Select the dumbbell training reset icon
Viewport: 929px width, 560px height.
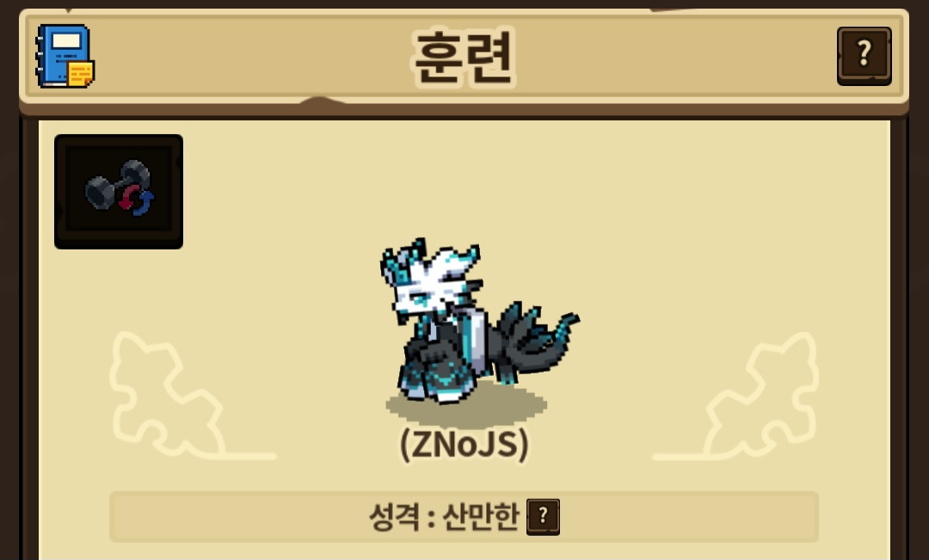(119, 192)
